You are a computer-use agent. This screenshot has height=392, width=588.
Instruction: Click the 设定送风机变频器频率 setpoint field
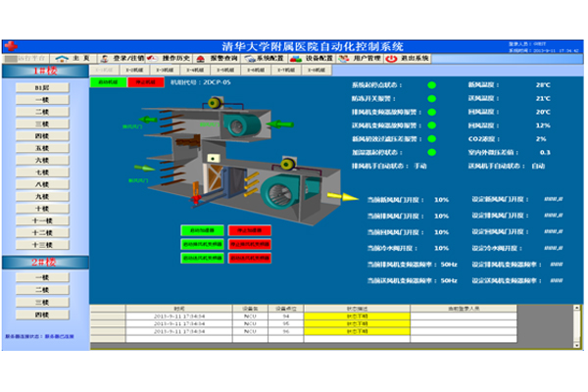(557, 280)
